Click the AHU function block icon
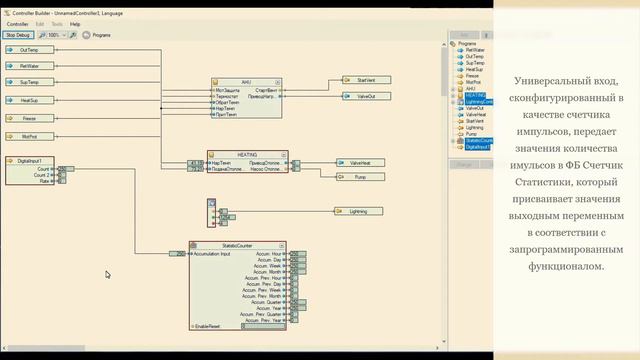Screen dimensions: 640x360 tap(216, 82)
